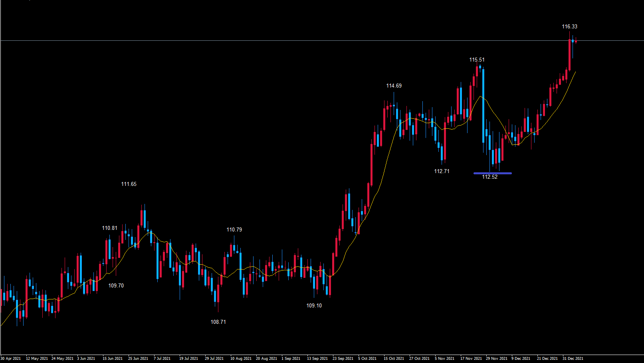Click the 109.10 low price label
Viewport: 644px width, 363px height.
click(x=314, y=306)
